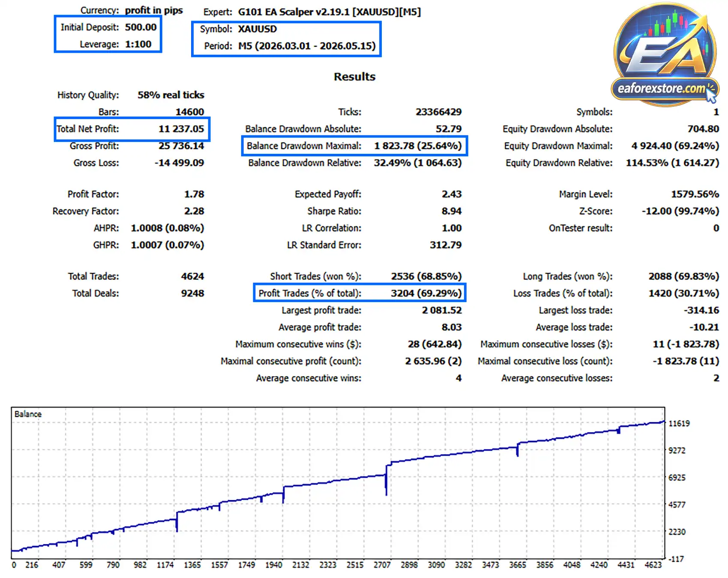Viewport: 728px width, 578px height.
Task: Click the Maximal consecutive profit value 2 635.96 (2)
Action: [434, 361]
